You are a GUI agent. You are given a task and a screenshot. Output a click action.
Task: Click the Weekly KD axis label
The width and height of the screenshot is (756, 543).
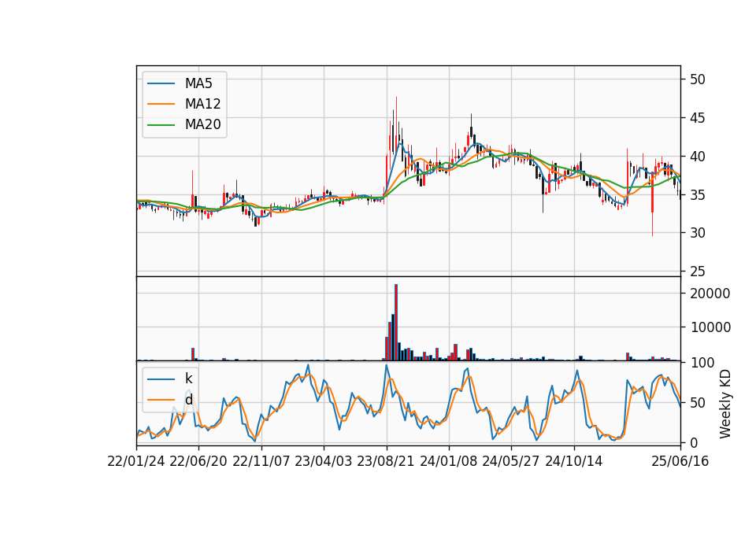click(725, 404)
